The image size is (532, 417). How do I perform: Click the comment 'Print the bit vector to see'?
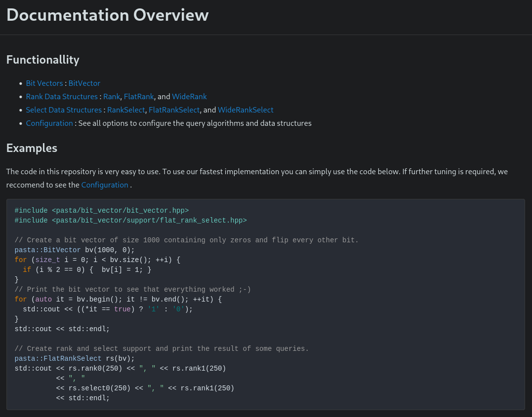[x=133, y=290]
